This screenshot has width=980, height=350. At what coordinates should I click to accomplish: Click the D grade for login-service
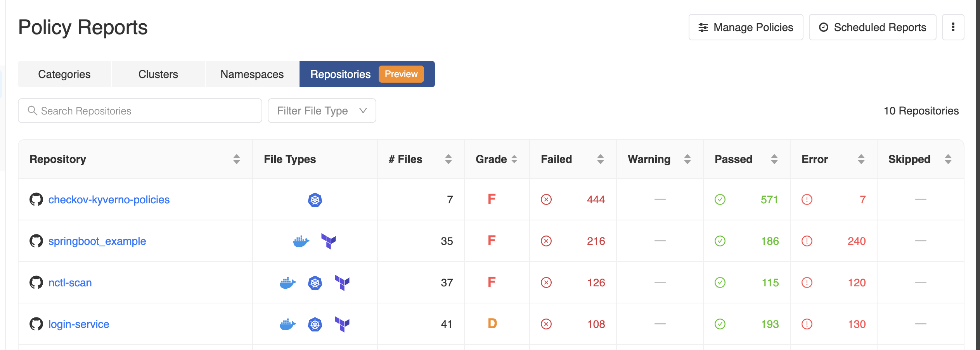click(x=492, y=324)
